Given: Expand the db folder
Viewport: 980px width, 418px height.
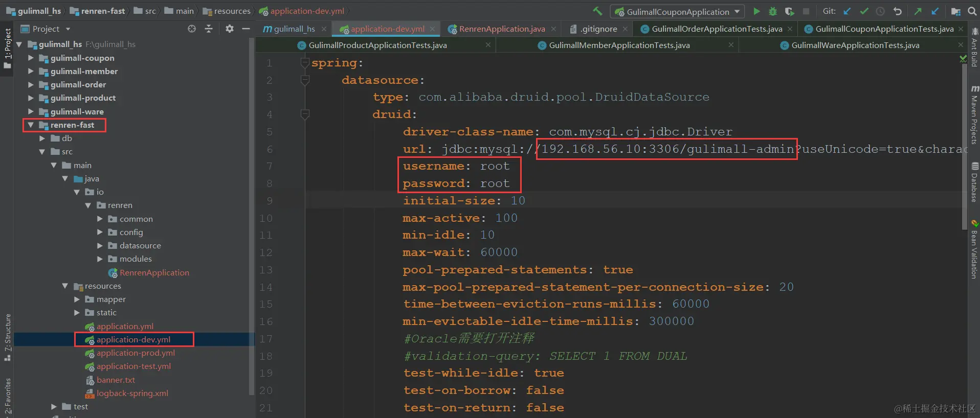Looking at the screenshot, I should 42,138.
